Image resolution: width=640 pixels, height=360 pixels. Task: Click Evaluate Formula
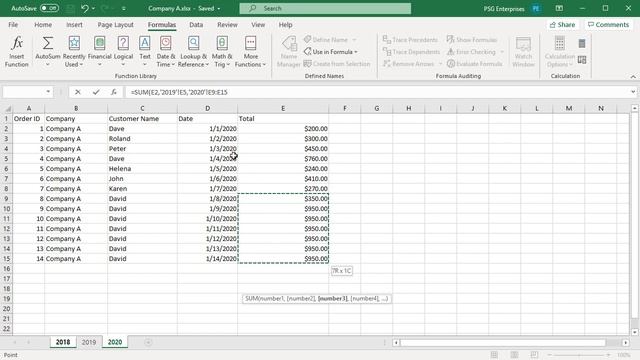coord(475,64)
